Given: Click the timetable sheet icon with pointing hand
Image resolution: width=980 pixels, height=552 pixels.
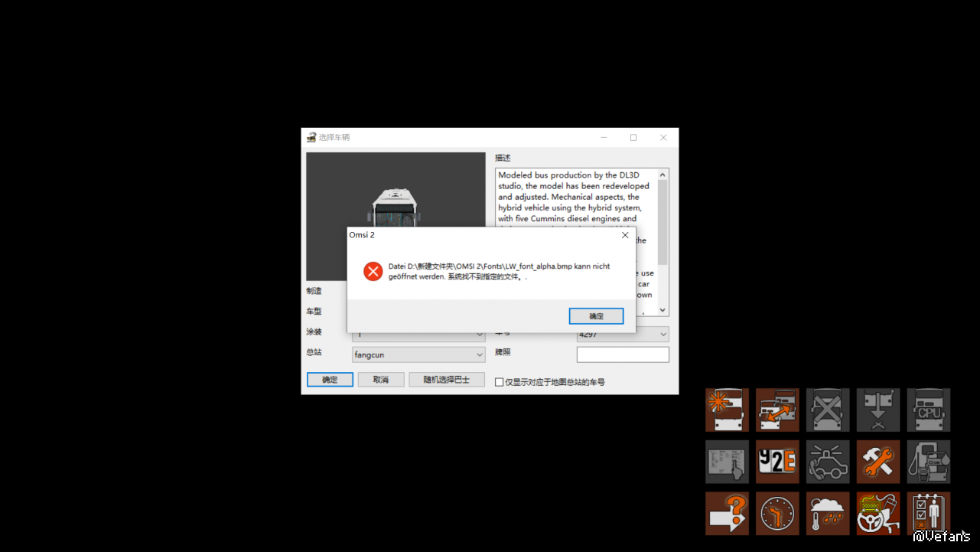Looking at the screenshot, I should click(727, 462).
